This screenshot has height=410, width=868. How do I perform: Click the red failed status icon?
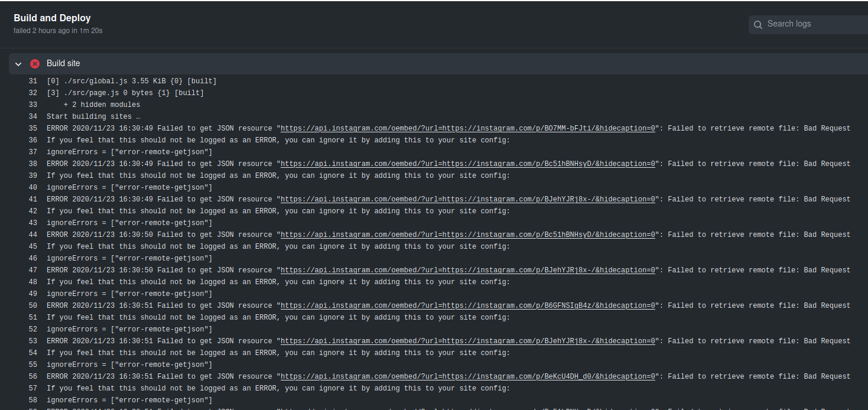point(35,64)
